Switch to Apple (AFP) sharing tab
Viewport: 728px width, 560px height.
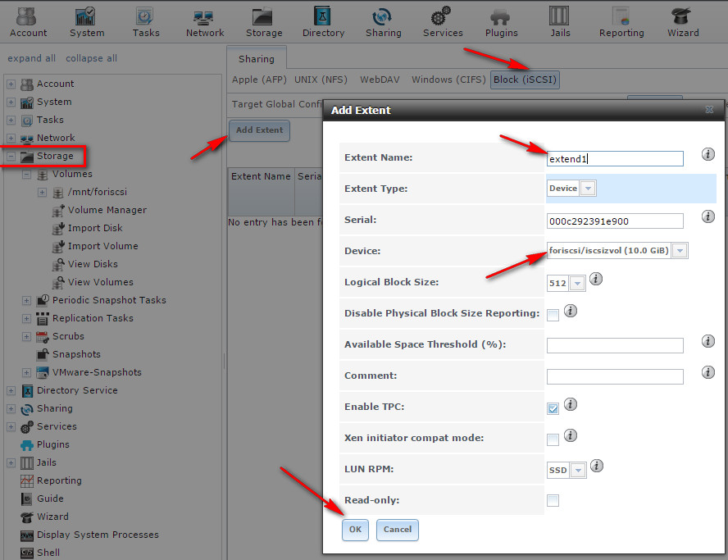(259, 80)
